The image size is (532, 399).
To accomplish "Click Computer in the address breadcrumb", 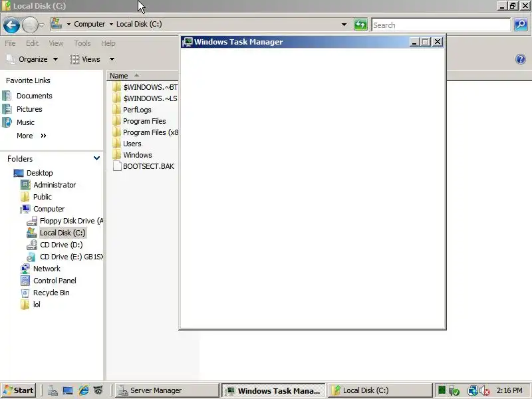I will point(90,24).
